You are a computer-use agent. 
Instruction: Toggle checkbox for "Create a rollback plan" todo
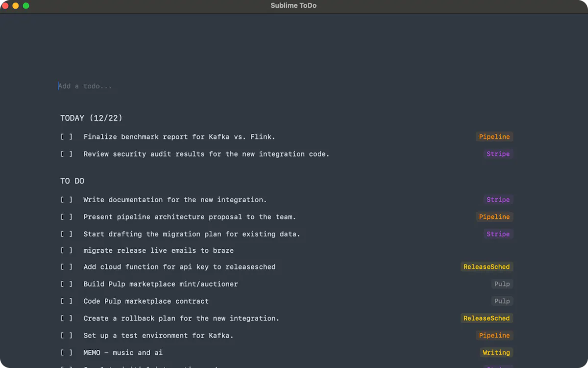click(67, 318)
